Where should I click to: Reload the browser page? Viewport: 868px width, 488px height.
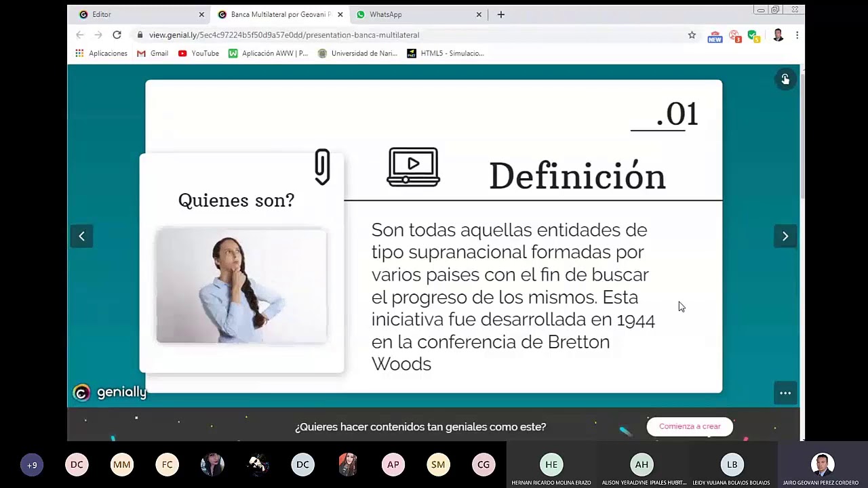click(x=117, y=35)
